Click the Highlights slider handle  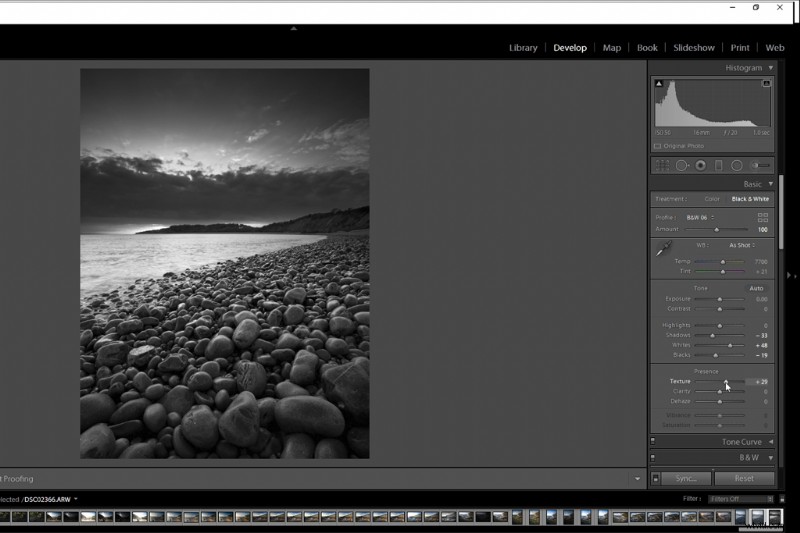tap(720, 325)
